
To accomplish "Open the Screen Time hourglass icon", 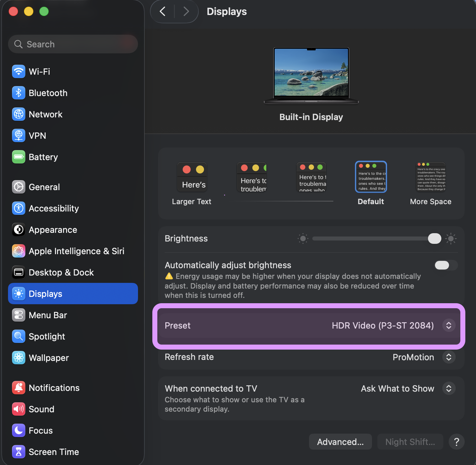I will (19, 452).
